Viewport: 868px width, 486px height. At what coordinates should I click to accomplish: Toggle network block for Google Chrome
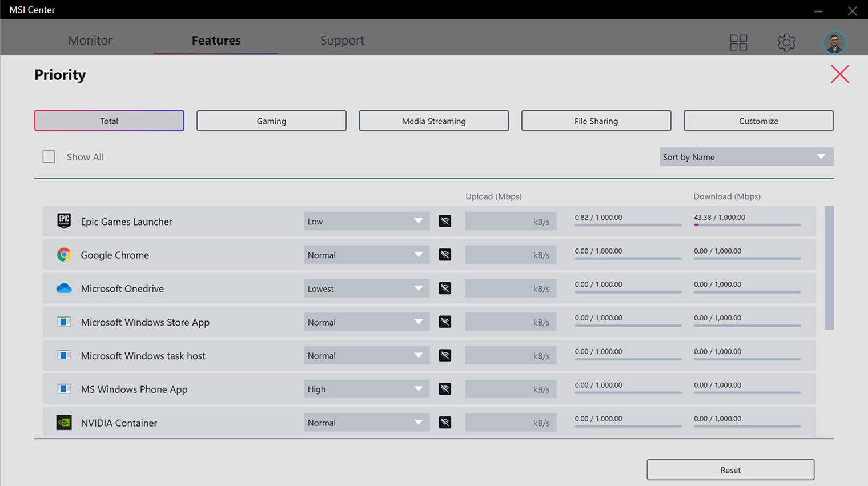[445, 255]
